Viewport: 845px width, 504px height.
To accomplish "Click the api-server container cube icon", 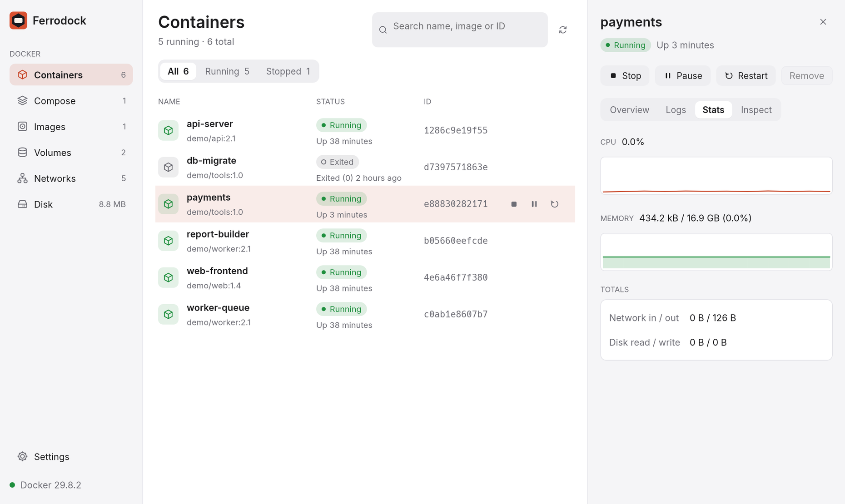I will tap(168, 130).
